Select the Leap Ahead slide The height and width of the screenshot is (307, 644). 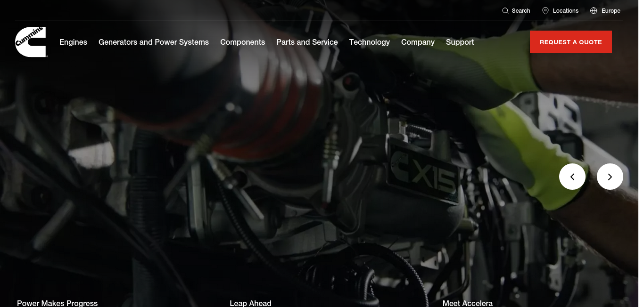(x=250, y=303)
